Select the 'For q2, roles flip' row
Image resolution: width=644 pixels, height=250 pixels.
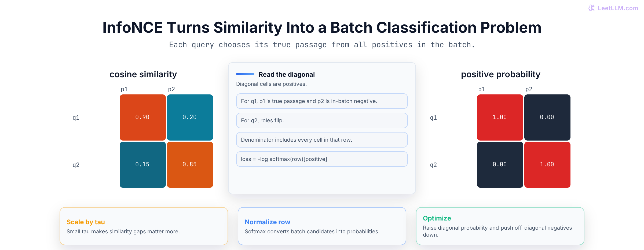322,120
